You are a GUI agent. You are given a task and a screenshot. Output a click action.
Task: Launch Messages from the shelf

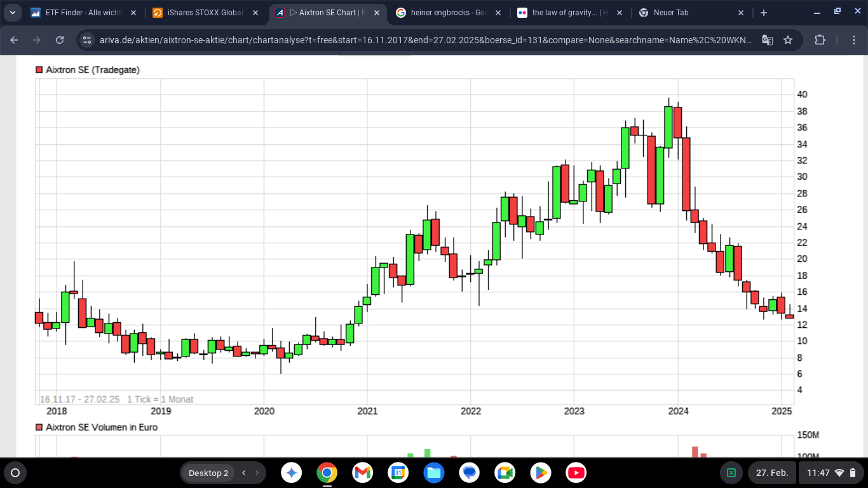pos(470,473)
